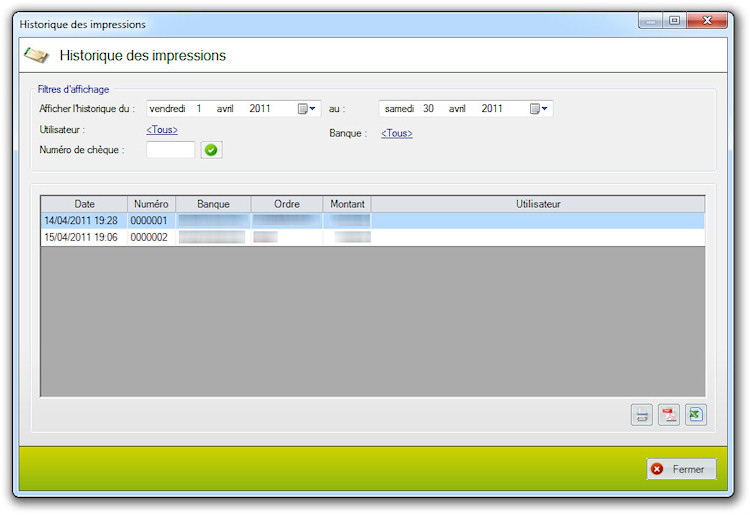Sort by the Banque column header
This screenshot has width=750, height=515.
pos(213,204)
